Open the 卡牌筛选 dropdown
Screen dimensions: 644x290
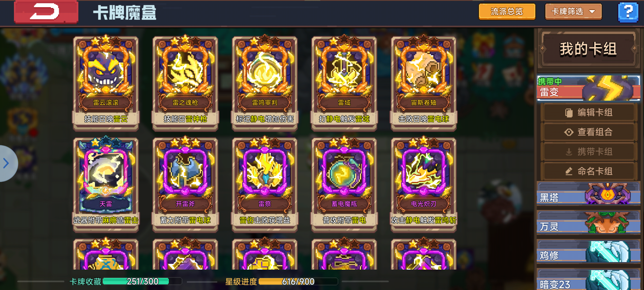coord(573,12)
